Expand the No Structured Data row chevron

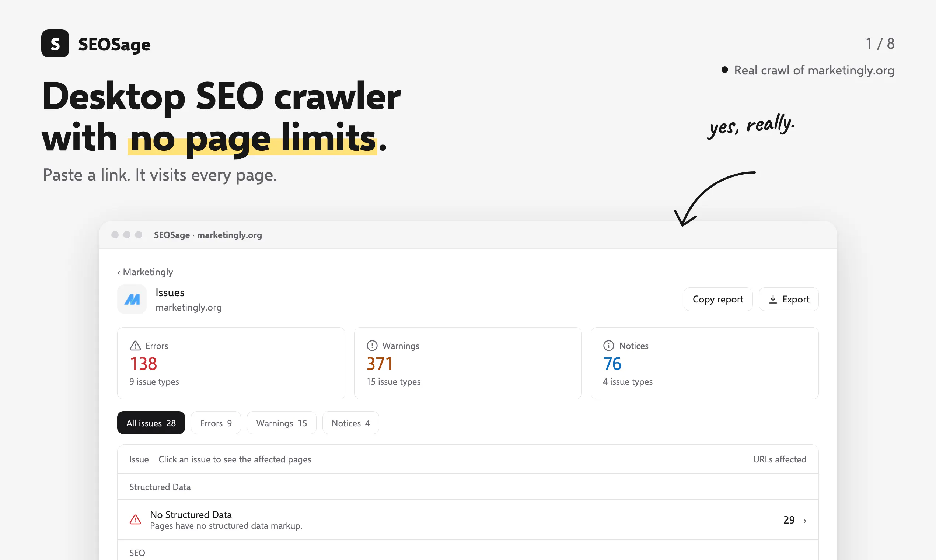(x=805, y=521)
